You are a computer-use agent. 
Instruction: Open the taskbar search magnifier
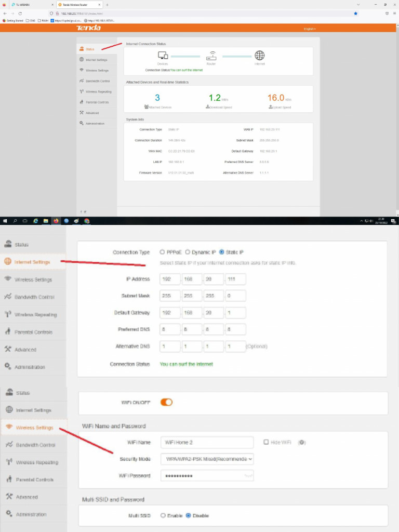15,221
